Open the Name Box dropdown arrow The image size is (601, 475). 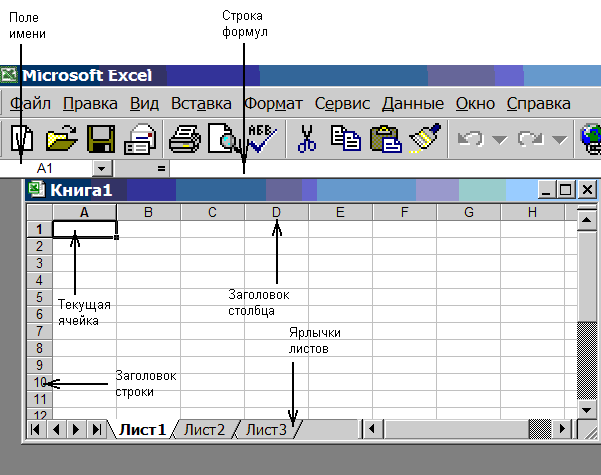click(x=102, y=169)
